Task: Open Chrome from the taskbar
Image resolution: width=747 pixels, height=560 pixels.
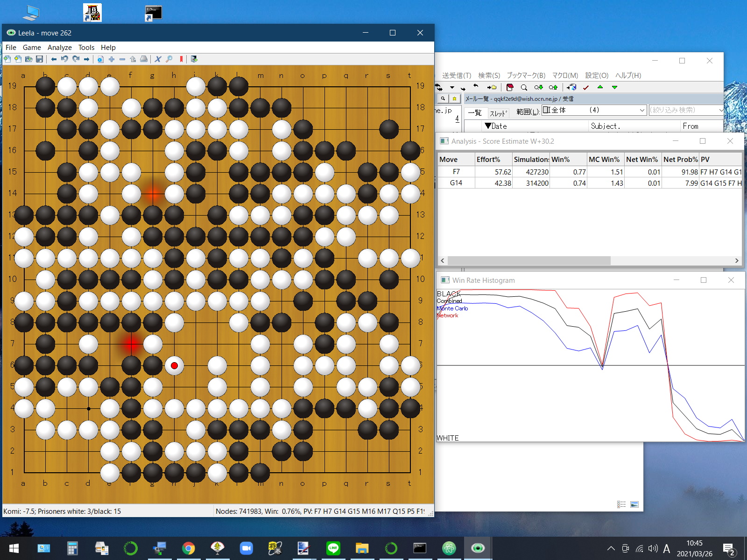Action: coord(189,548)
